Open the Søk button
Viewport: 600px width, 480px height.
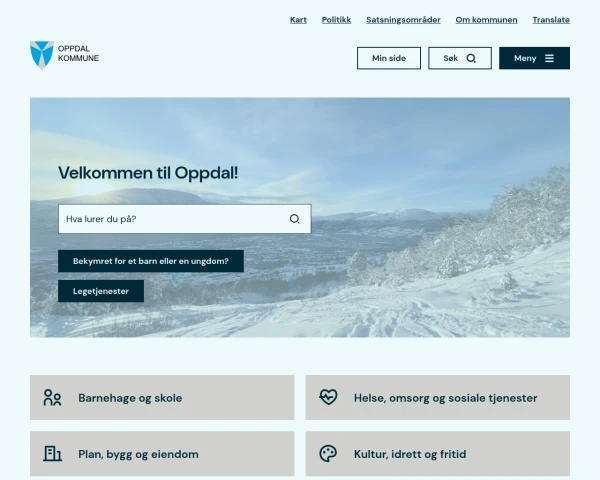pyautogui.click(x=460, y=58)
